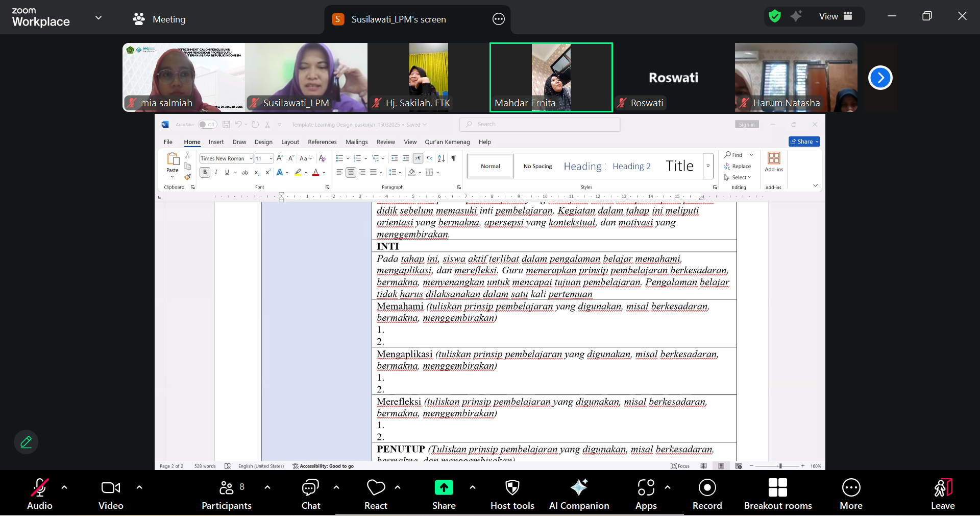This screenshot has height=516, width=980.
Task: Expand the audio options arrow
Action: pos(64,487)
